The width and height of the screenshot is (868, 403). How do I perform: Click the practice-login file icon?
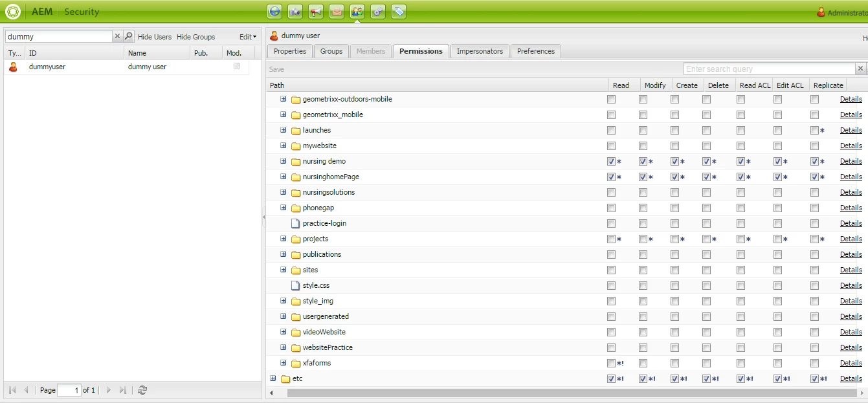[x=296, y=223]
